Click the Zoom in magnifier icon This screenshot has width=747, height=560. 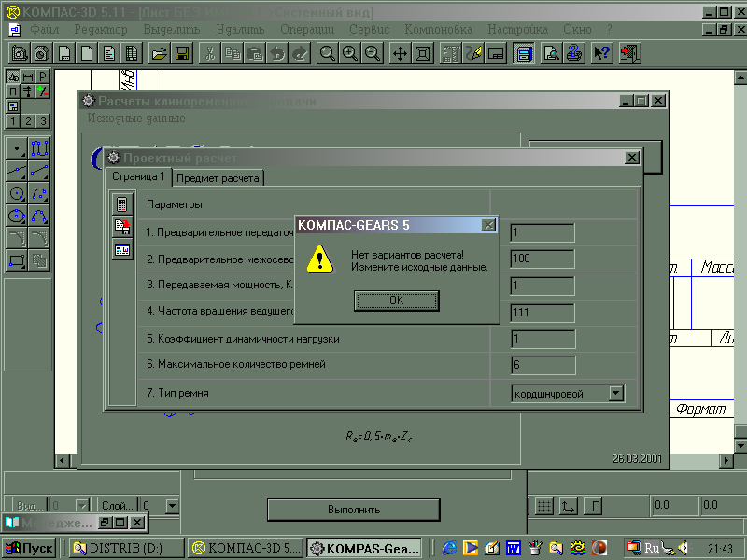click(x=349, y=53)
